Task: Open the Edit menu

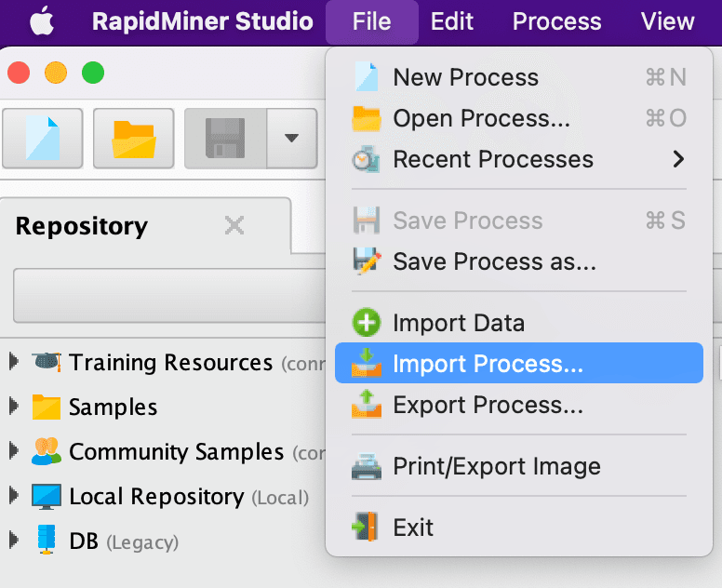Action: 451,21
